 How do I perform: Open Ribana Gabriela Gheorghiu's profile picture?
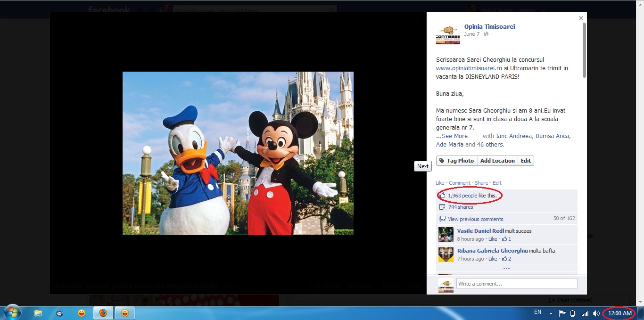tap(446, 254)
